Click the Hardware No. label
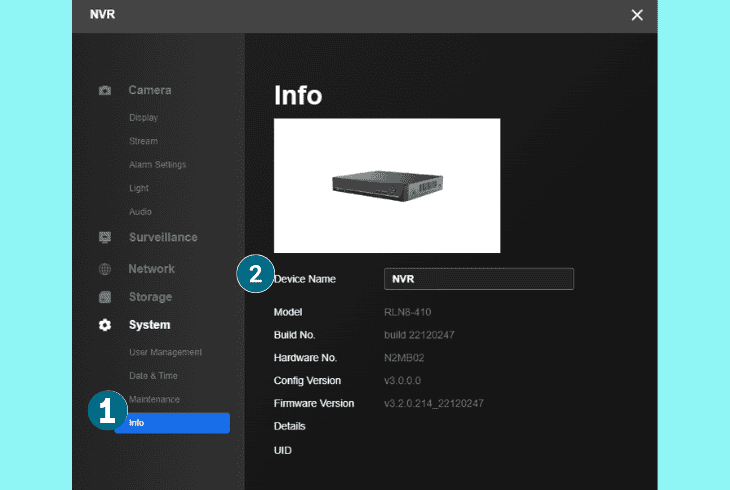The image size is (730, 490). (305, 358)
